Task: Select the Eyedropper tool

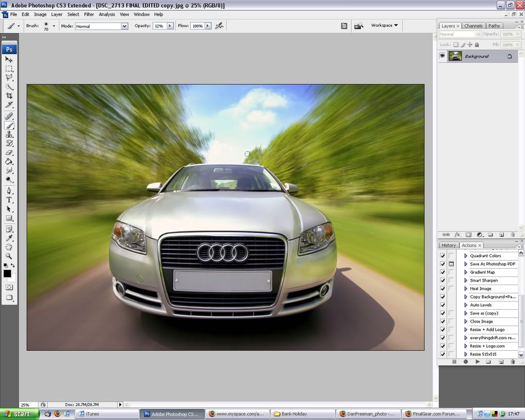Action: pyautogui.click(x=9, y=238)
